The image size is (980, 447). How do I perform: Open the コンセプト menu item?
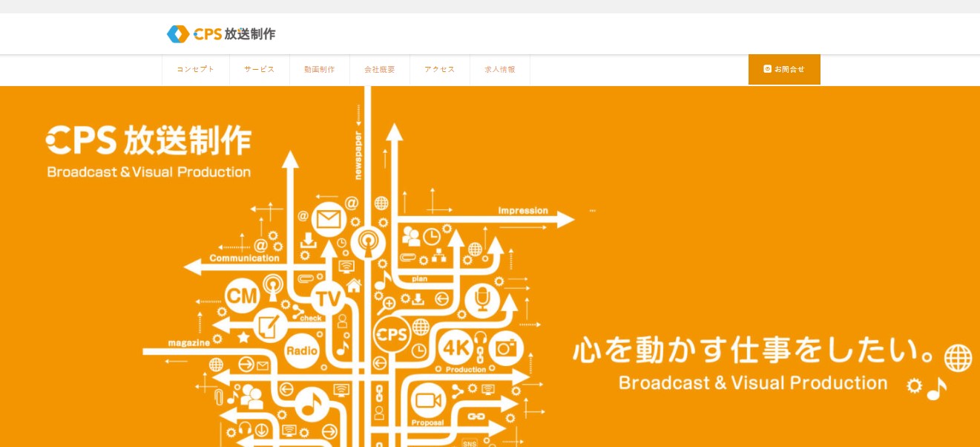click(x=196, y=70)
